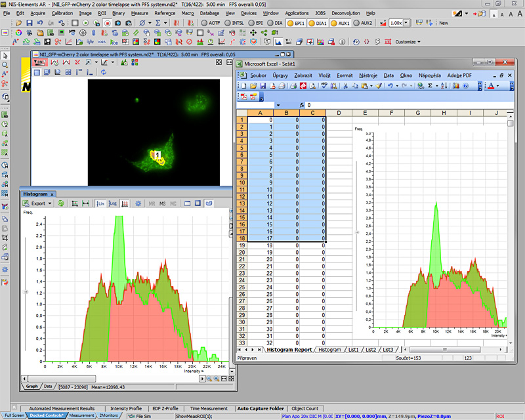
Task: Select the Intensity Profile bottom tab
Action: [x=126, y=409]
